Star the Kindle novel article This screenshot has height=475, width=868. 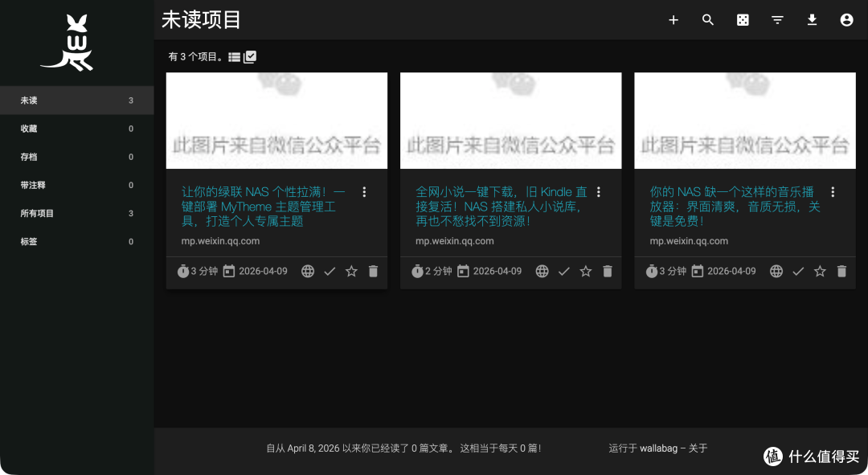click(586, 272)
